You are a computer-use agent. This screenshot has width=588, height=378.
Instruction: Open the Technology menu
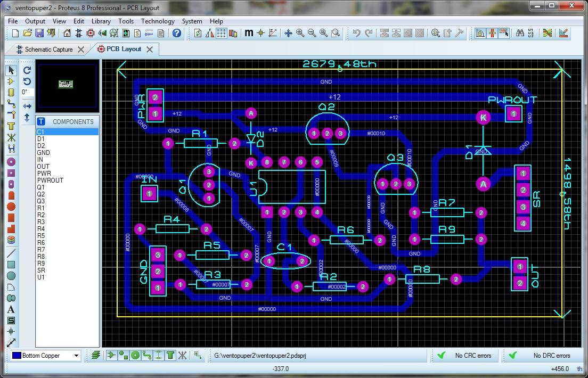coord(158,21)
